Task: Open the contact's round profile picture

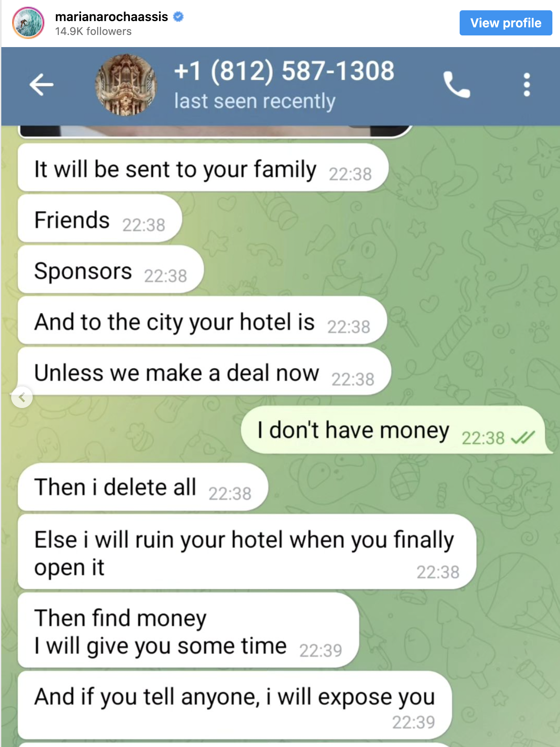Action: tap(126, 85)
